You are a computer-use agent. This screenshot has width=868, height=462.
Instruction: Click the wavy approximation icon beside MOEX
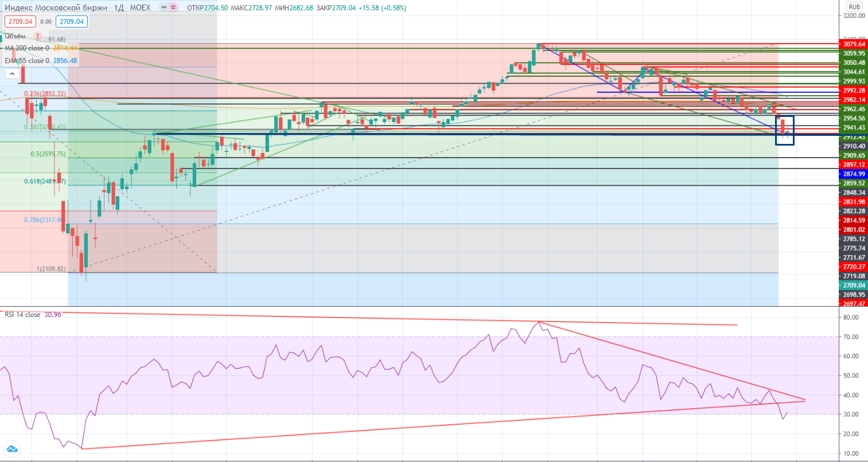point(173,8)
